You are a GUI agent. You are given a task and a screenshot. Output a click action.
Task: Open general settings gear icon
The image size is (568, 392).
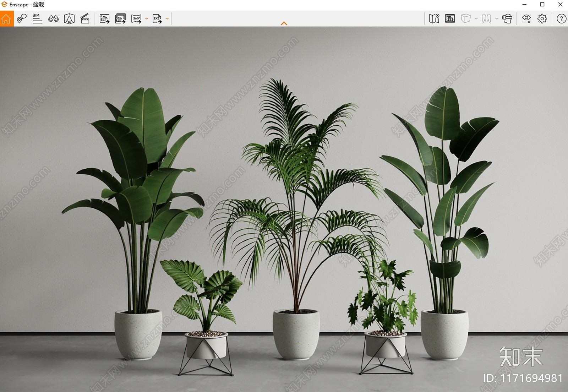click(542, 18)
